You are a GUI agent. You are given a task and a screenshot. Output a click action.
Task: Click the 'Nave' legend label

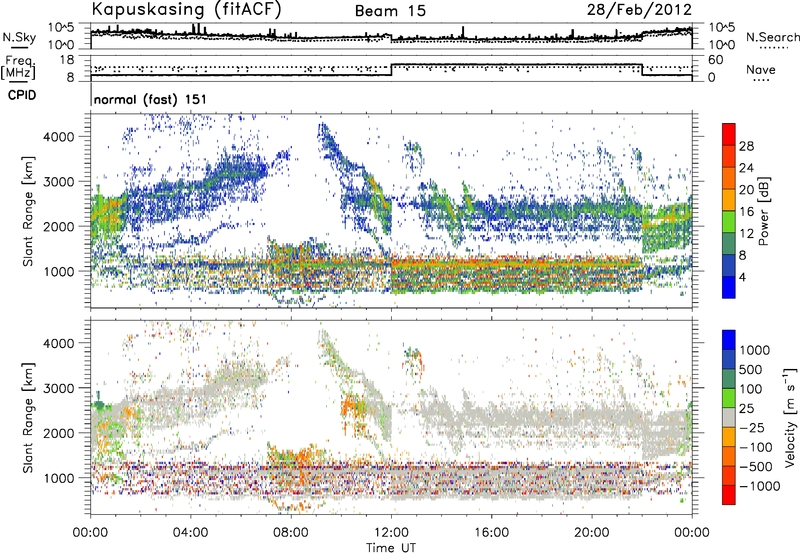click(x=761, y=69)
